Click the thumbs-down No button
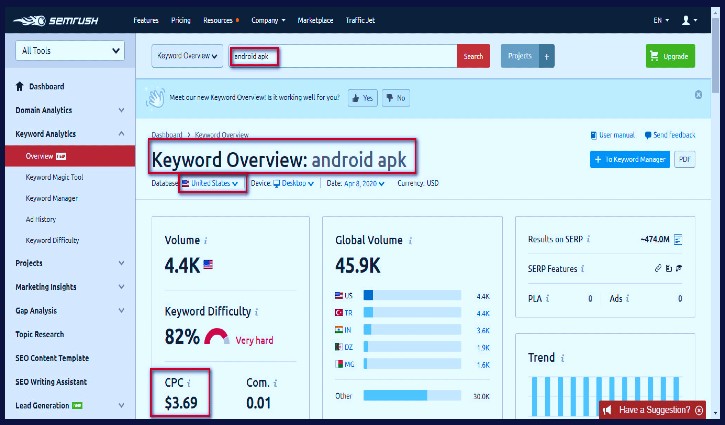725x425 pixels. (396, 98)
